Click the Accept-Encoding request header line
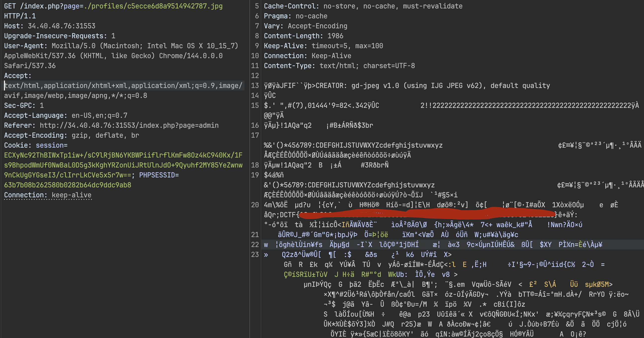This screenshot has width=644, height=338. coord(72,135)
